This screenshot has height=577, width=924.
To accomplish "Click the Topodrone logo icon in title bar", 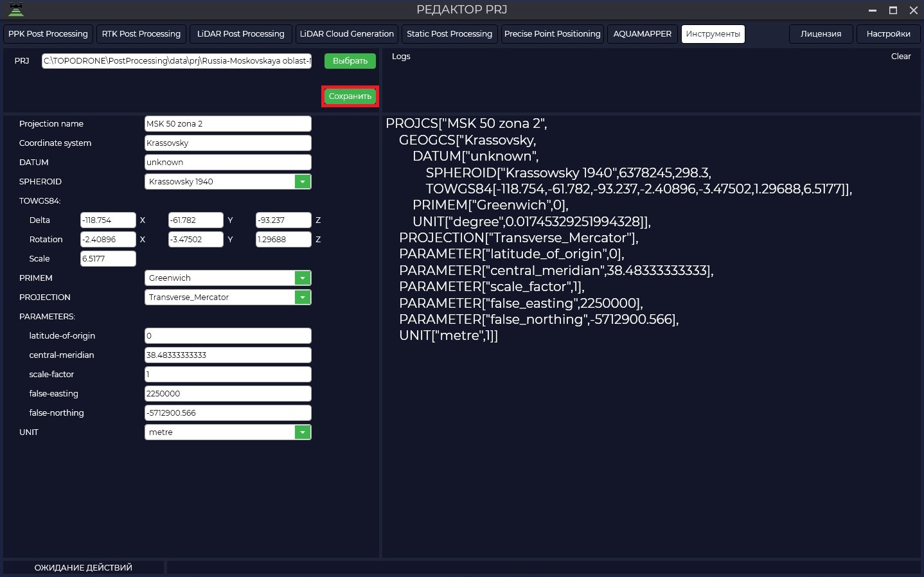I will pos(16,10).
